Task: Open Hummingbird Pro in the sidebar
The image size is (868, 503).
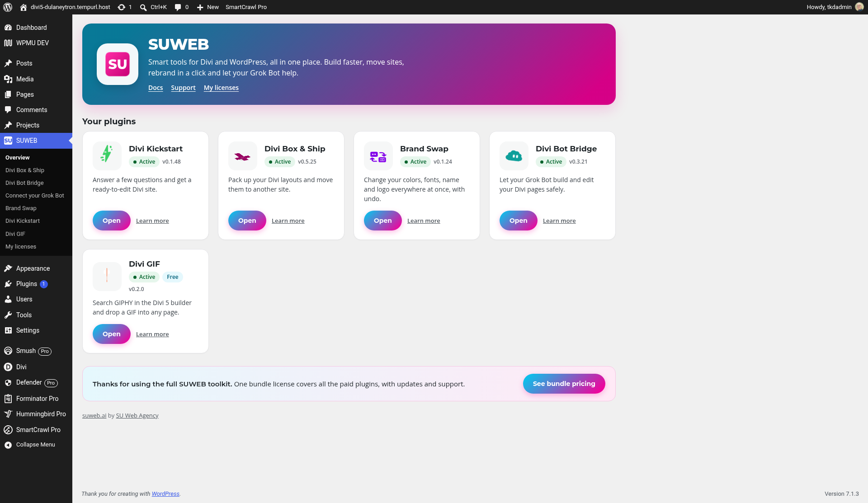Action: point(36,414)
